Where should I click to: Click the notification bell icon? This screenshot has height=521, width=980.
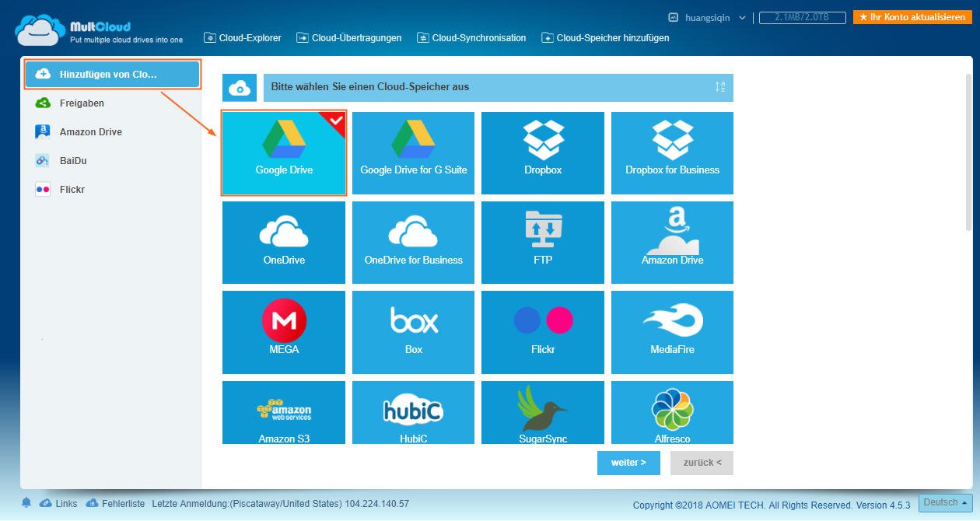pos(27,503)
